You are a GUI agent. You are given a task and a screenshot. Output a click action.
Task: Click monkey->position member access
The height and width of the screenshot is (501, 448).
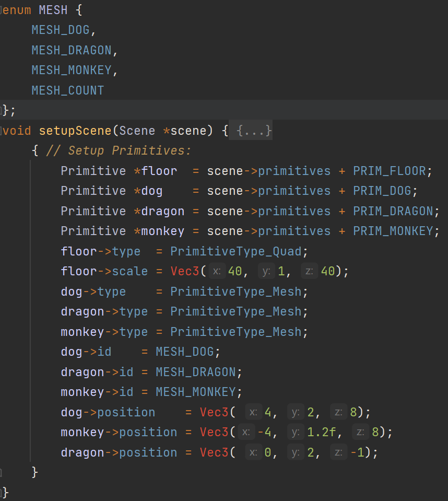pyautogui.click(x=119, y=433)
